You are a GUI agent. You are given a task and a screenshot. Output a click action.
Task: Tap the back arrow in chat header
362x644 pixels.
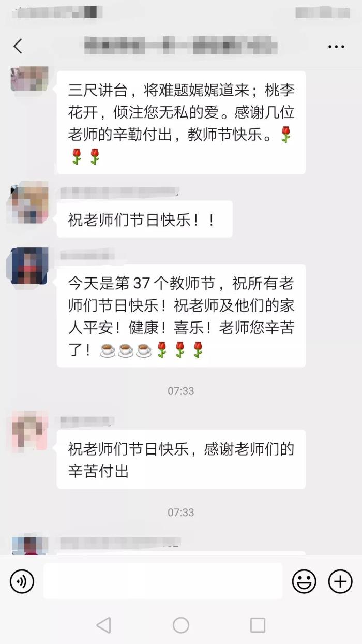pos(18,46)
